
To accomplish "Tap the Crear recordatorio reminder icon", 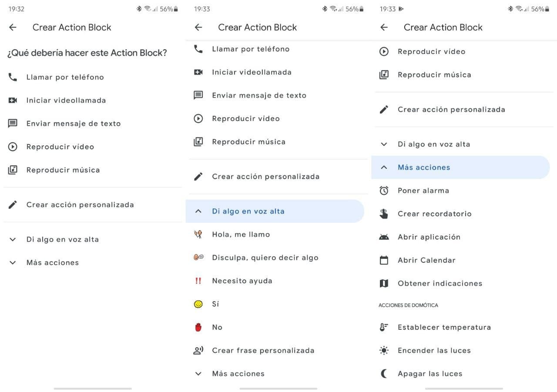I will pos(384,214).
